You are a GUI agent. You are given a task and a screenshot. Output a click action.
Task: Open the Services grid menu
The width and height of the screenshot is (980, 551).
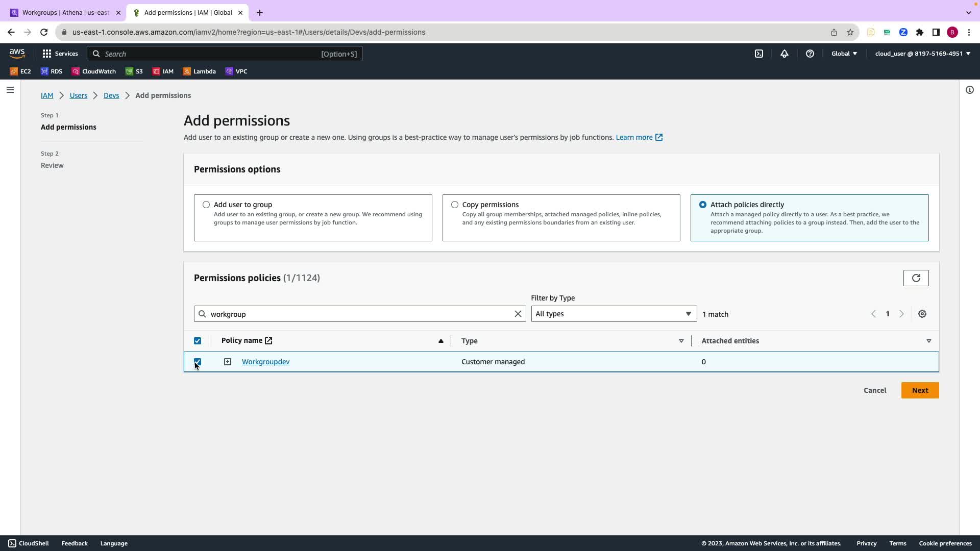tap(60, 54)
